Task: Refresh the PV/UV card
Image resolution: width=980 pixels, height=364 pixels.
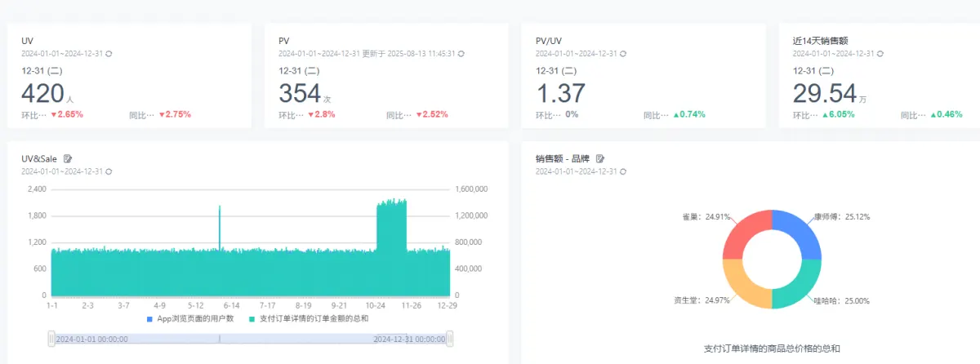Action: tap(623, 53)
